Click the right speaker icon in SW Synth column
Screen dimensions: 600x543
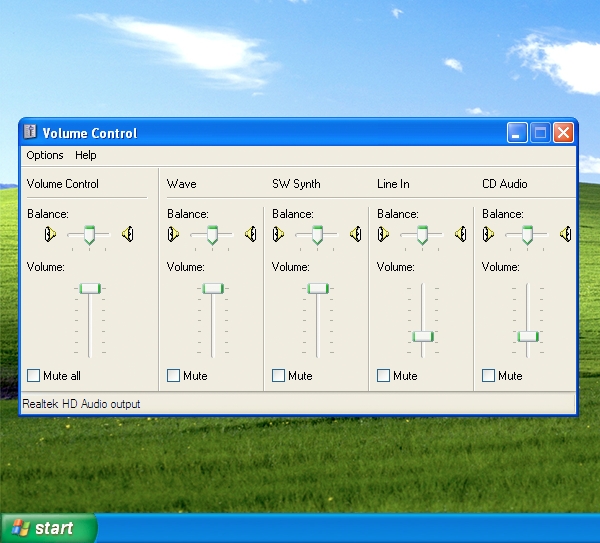(355, 234)
